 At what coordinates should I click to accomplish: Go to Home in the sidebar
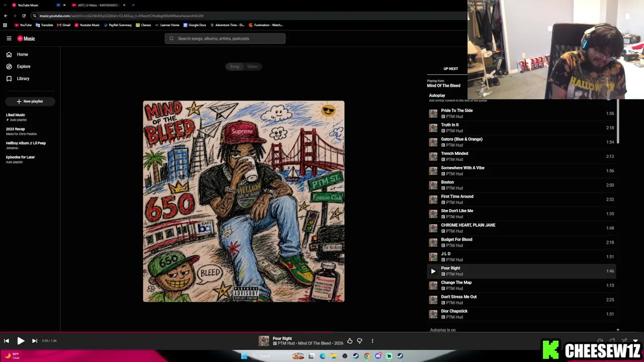pyautogui.click(x=18, y=54)
